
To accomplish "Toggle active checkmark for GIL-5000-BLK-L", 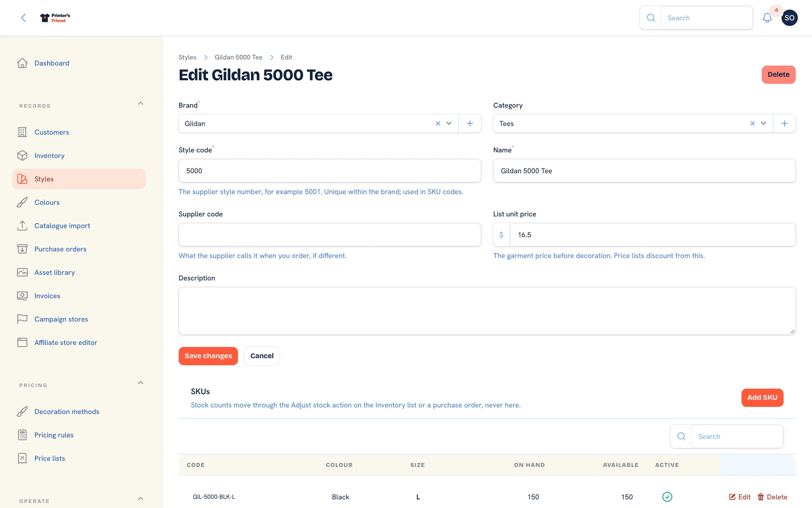I will pos(667,497).
